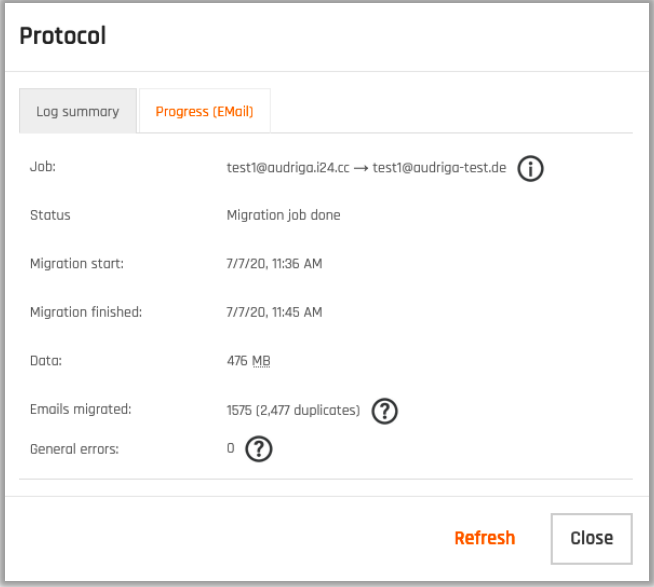
Task: Click the General errors count of 0
Action: (231, 449)
